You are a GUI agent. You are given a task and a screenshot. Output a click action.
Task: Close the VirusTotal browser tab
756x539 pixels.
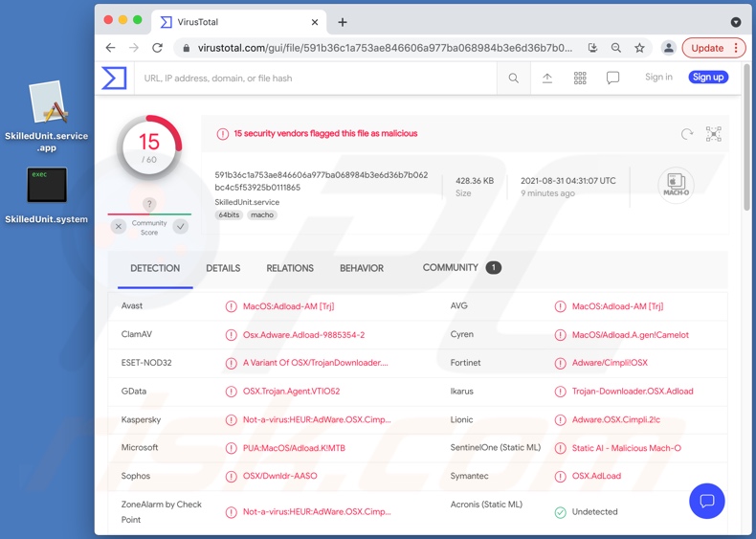[x=315, y=22]
